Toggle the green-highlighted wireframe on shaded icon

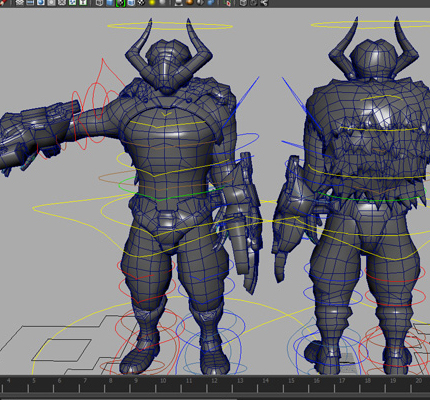click(120, 3)
